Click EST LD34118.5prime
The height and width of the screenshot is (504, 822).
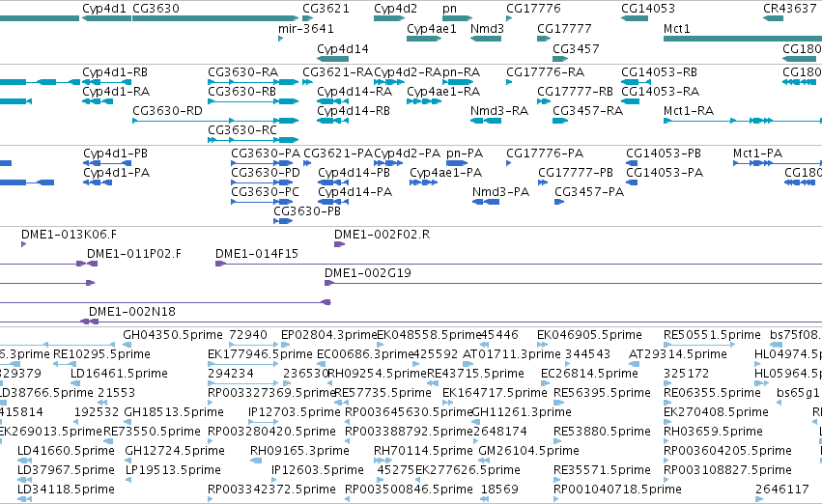click(x=66, y=490)
